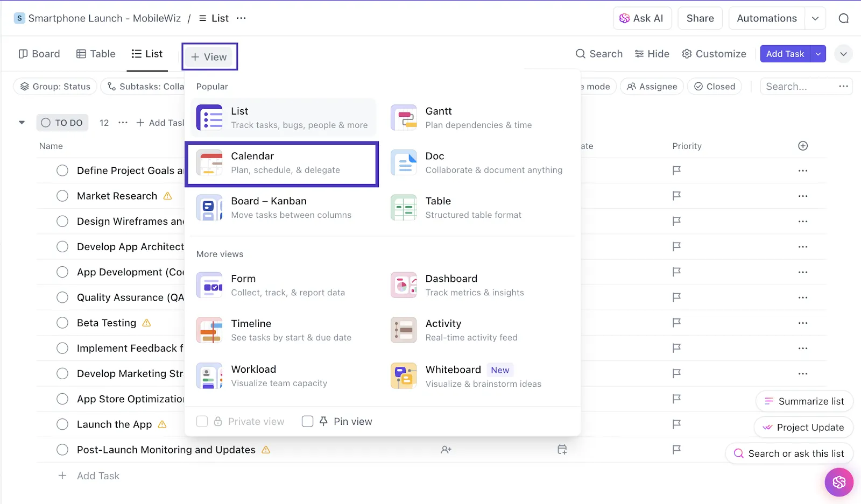861x504 pixels.
Task: Click the Timeline view icon
Action: click(209, 330)
